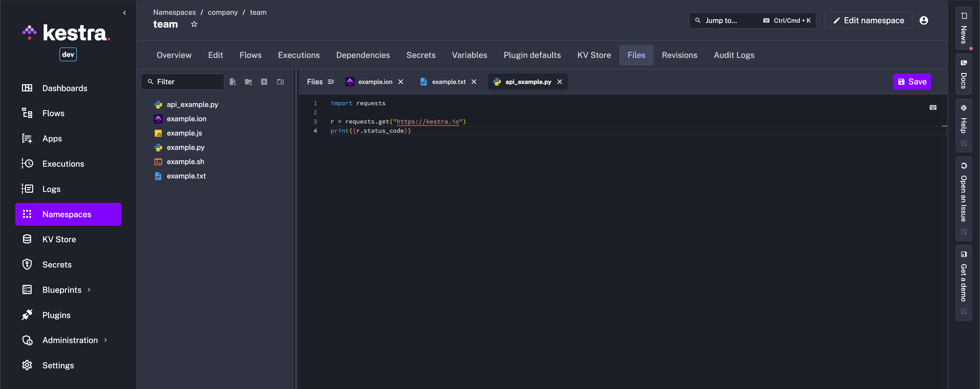Star the team namespace as favorite
Image resolution: width=980 pixels, height=389 pixels.
click(194, 24)
